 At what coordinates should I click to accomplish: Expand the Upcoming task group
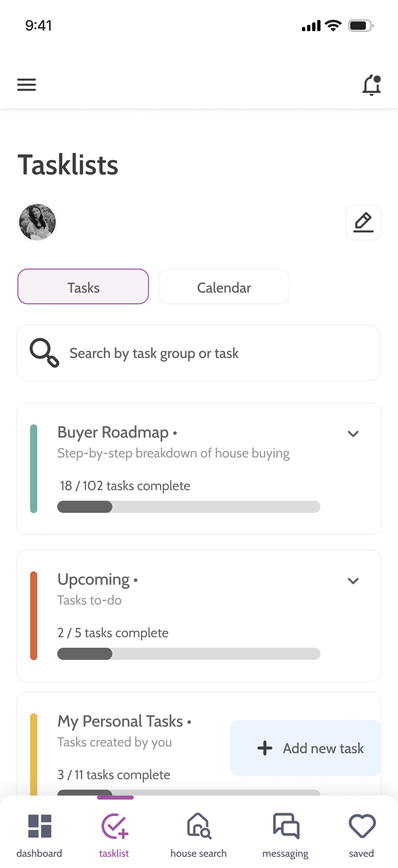click(x=353, y=581)
